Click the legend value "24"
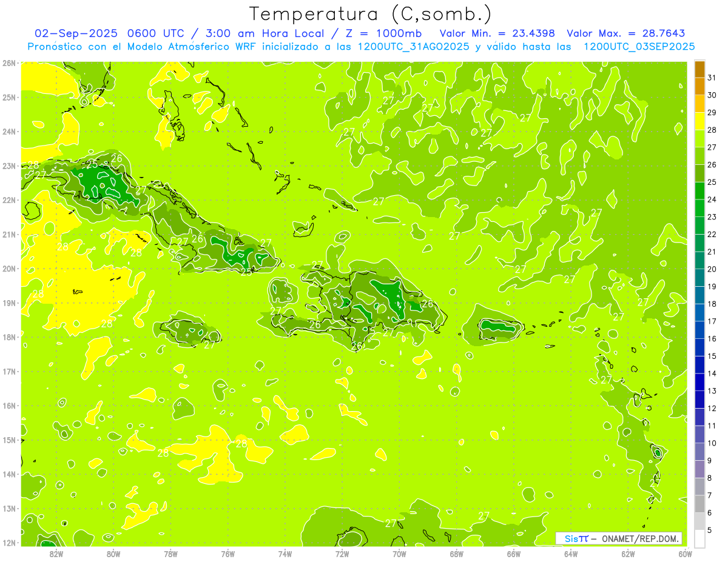Viewport: 728px width, 562px height. click(x=712, y=199)
